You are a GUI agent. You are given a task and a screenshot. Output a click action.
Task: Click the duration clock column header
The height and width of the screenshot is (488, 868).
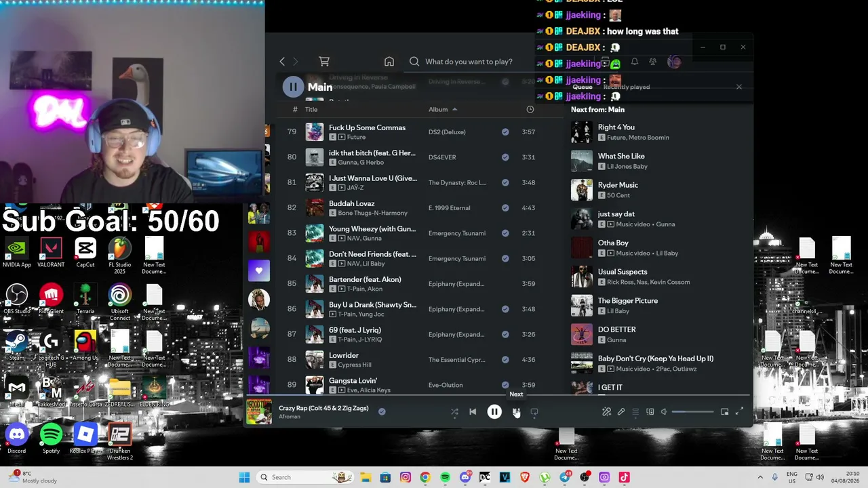coord(530,109)
